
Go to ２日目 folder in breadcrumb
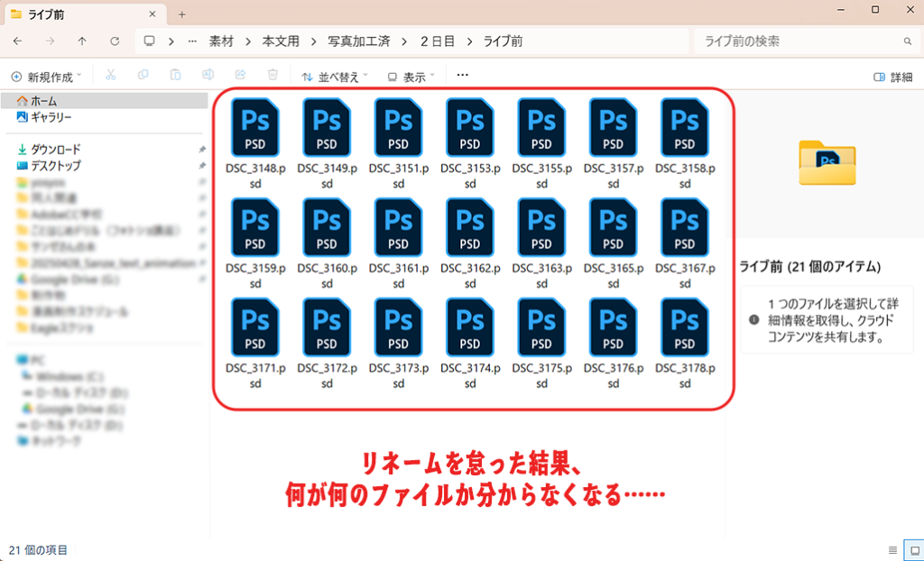(x=438, y=41)
